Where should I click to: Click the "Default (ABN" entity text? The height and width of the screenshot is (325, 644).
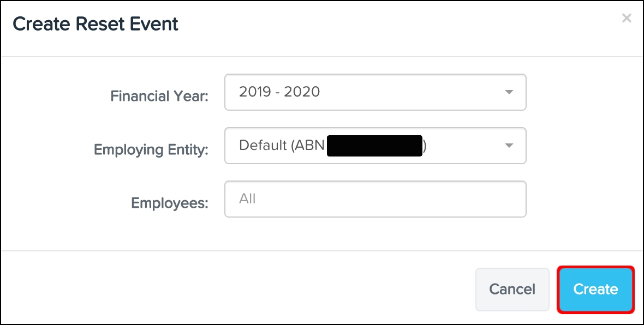pos(282,146)
